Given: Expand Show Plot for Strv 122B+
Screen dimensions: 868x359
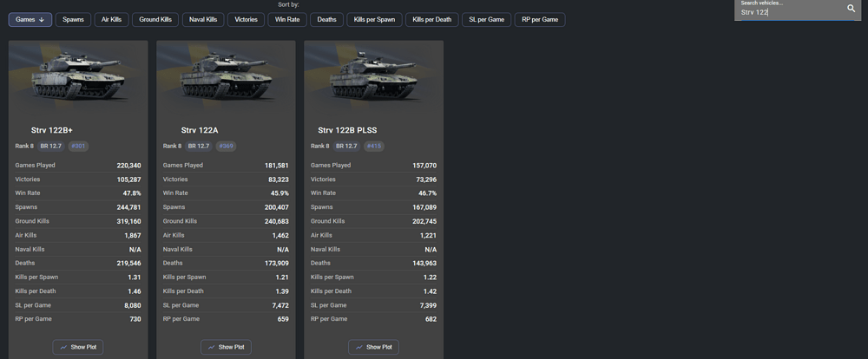Looking at the screenshot, I should 78,347.
